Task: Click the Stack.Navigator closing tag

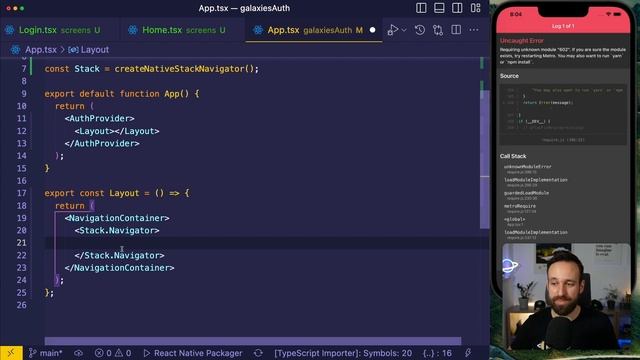Action: tap(119, 256)
